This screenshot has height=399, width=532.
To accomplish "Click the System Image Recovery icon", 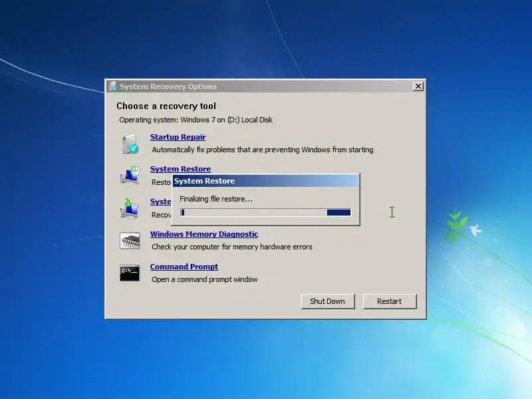I will tap(129, 208).
